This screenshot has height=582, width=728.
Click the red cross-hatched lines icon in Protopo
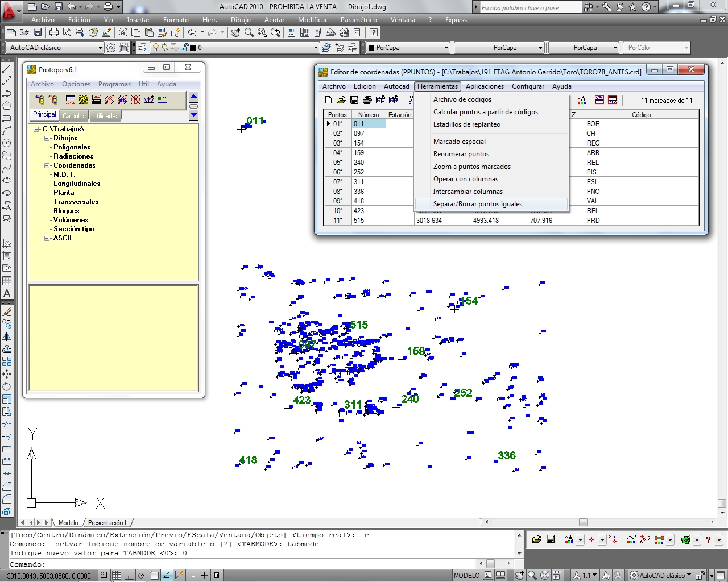110,99
